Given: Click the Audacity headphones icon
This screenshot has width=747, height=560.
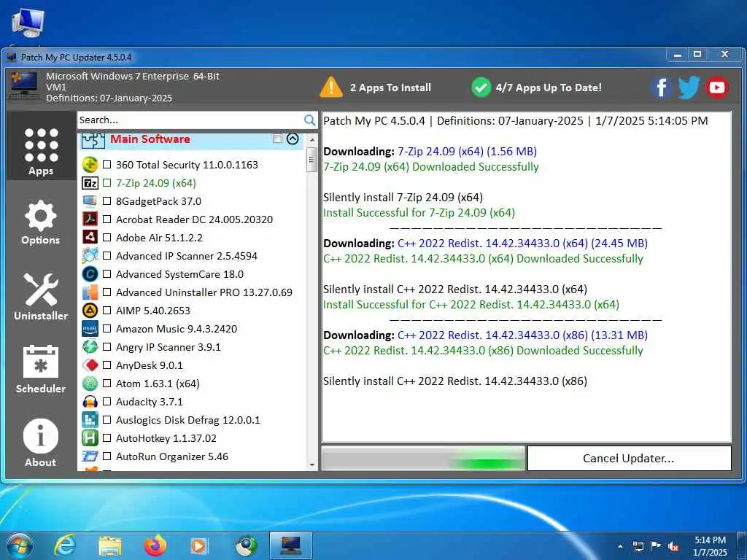Looking at the screenshot, I should pos(90,402).
